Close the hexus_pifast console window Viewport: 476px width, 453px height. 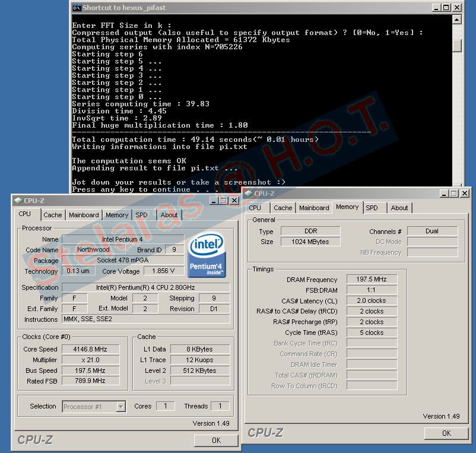[x=457, y=8]
